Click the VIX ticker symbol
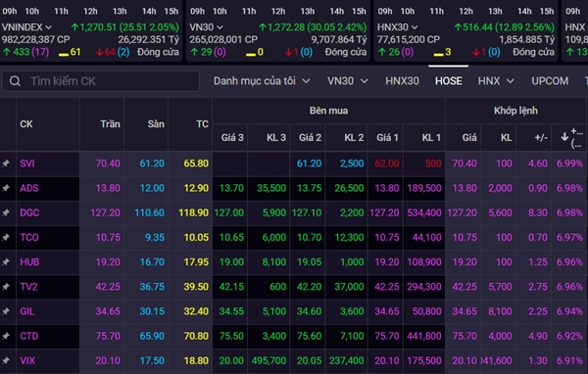Viewport: 588px width, 374px height. [27, 360]
